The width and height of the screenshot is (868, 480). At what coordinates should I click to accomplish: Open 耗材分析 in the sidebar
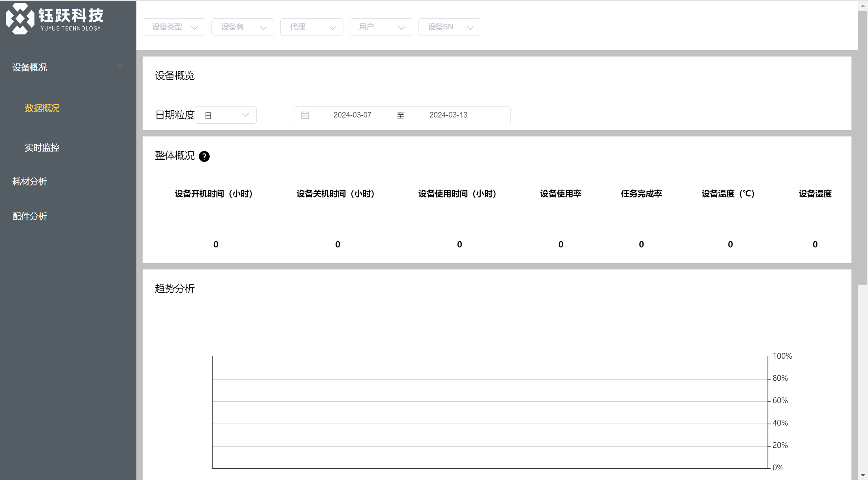click(x=30, y=182)
